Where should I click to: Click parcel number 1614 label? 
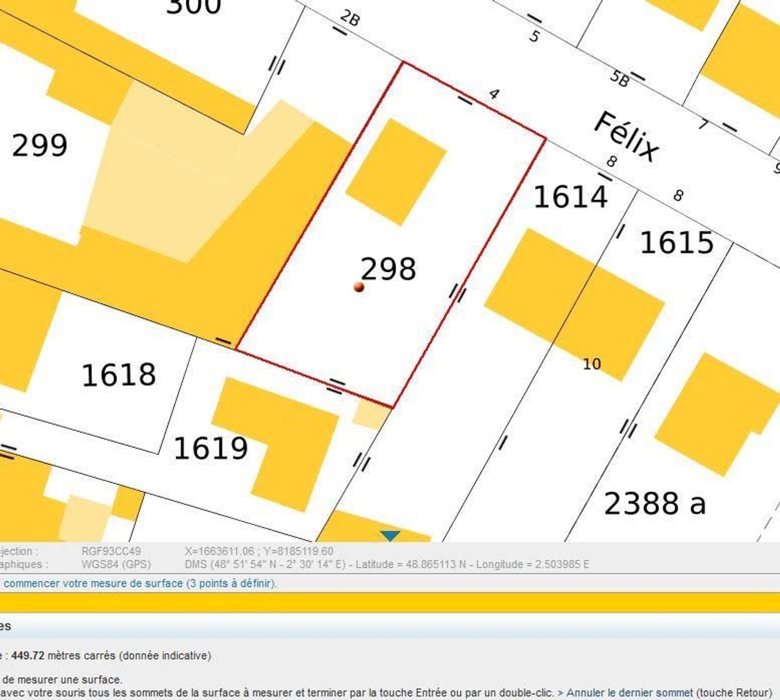(x=570, y=196)
